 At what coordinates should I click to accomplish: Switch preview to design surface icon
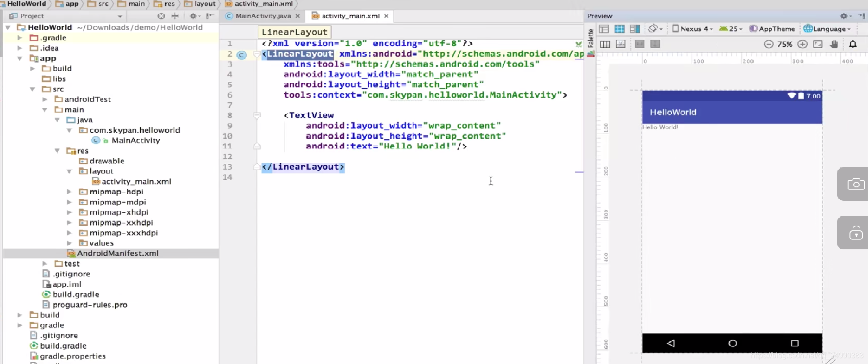tap(604, 29)
